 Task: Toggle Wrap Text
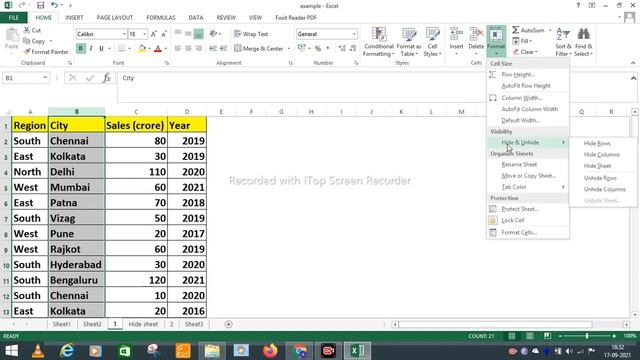(251, 34)
